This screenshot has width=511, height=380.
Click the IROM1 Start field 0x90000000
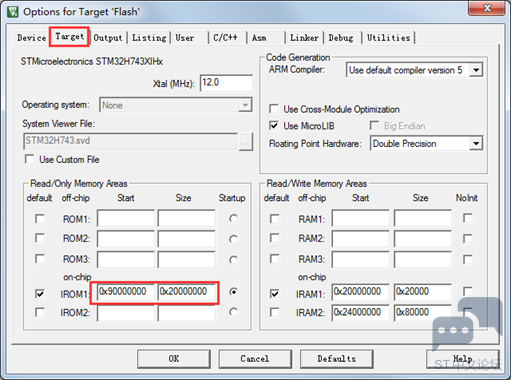click(x=126, y=292)
